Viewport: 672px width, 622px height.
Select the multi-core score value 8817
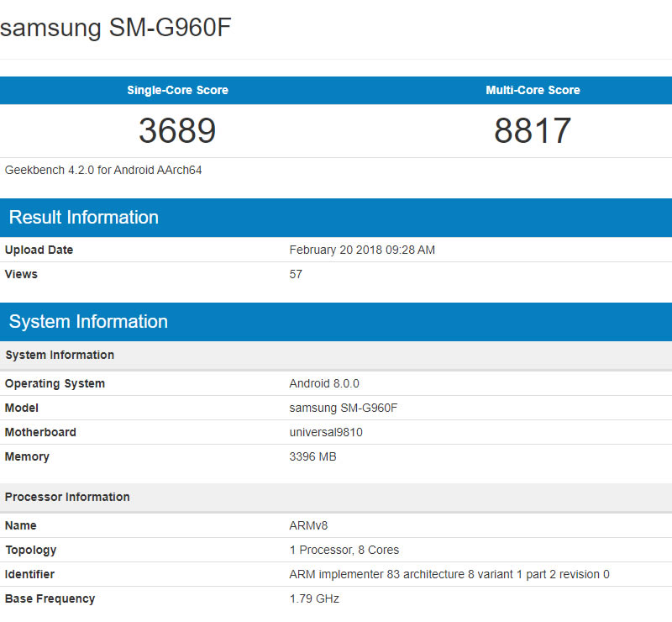[x=533, y=130]
